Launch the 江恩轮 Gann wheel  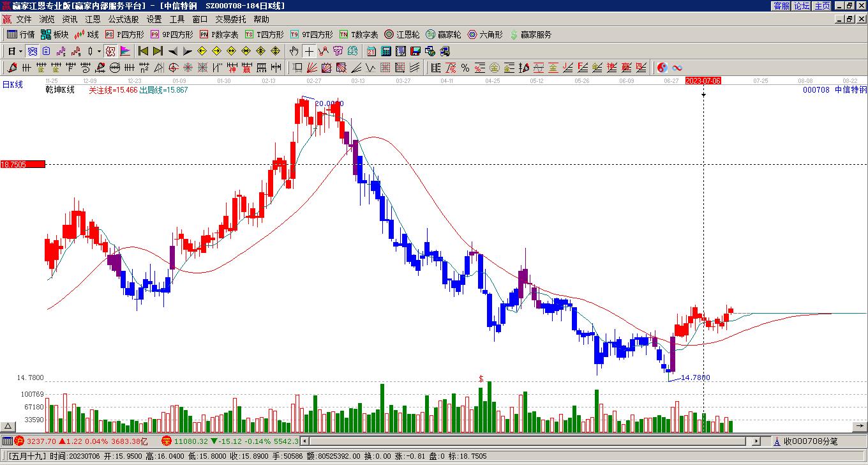pos(402,34)
